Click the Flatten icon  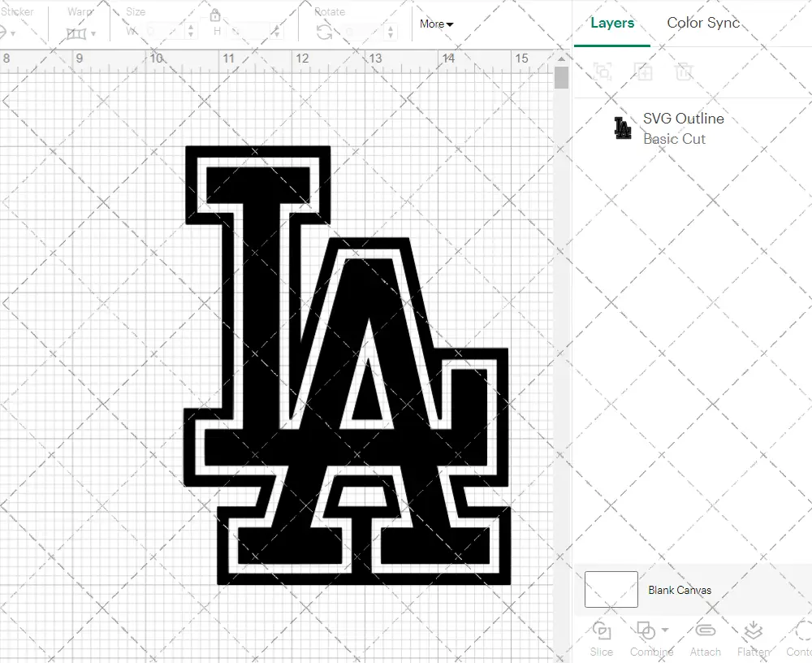753,631
